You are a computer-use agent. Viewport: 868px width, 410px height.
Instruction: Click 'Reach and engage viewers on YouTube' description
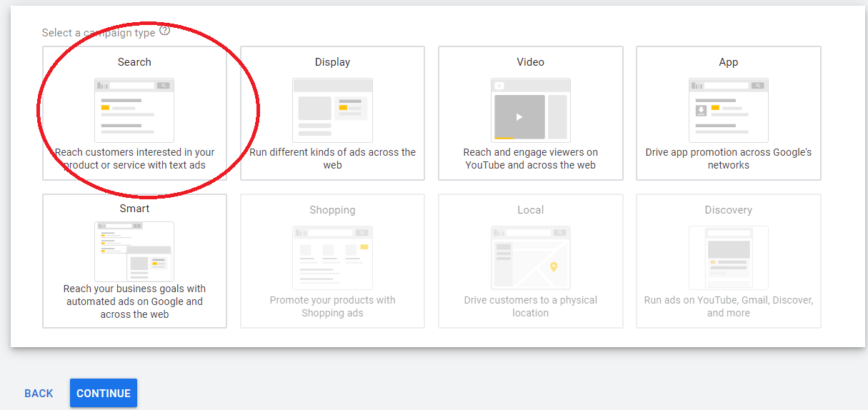click(530, 159)
